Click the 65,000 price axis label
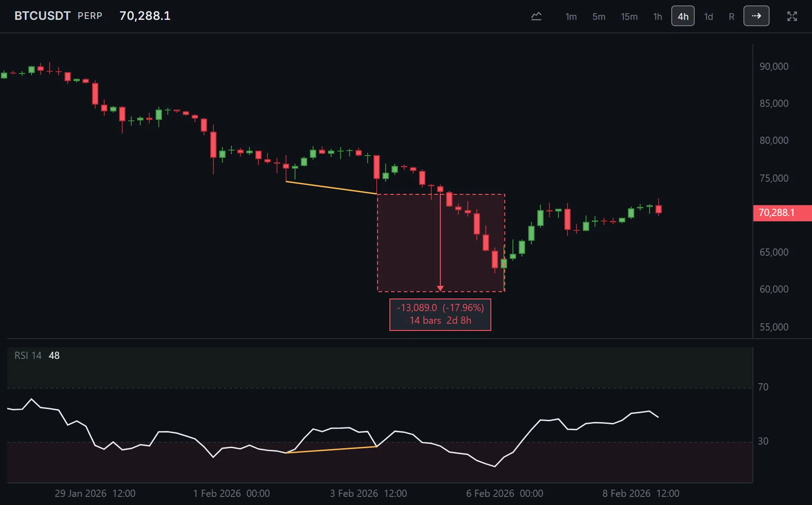Screen dimensions: 812x505 774,252
